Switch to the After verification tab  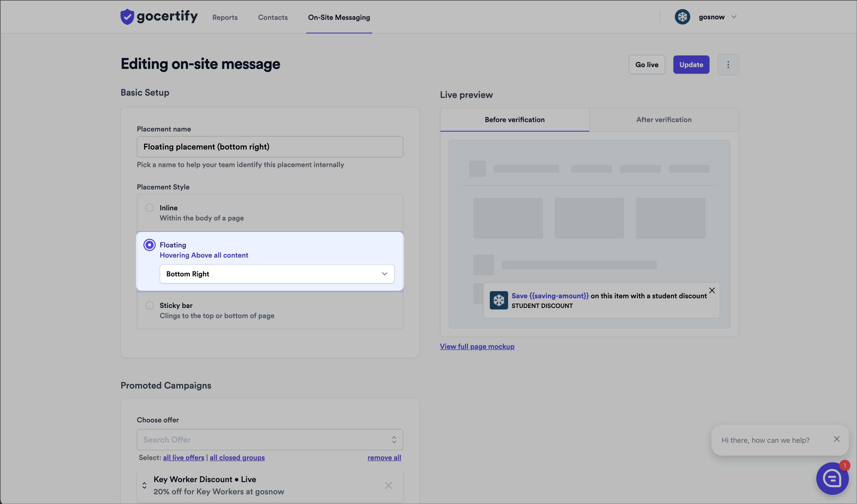coord(663,120)
